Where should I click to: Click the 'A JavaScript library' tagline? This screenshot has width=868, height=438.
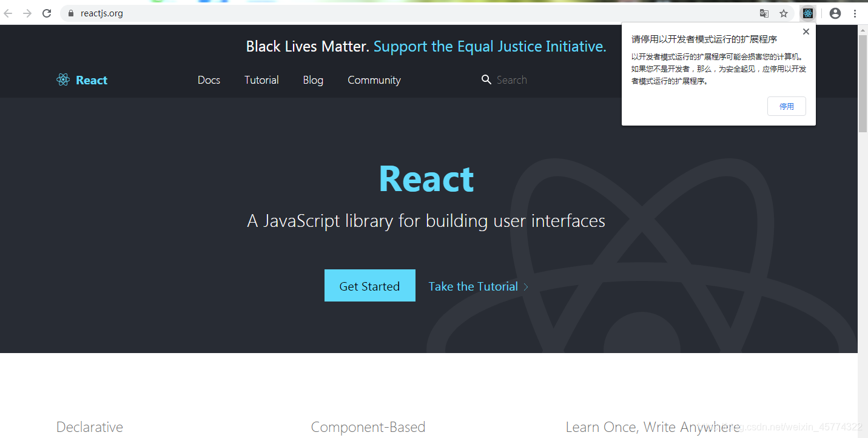(x=426, y=221)
